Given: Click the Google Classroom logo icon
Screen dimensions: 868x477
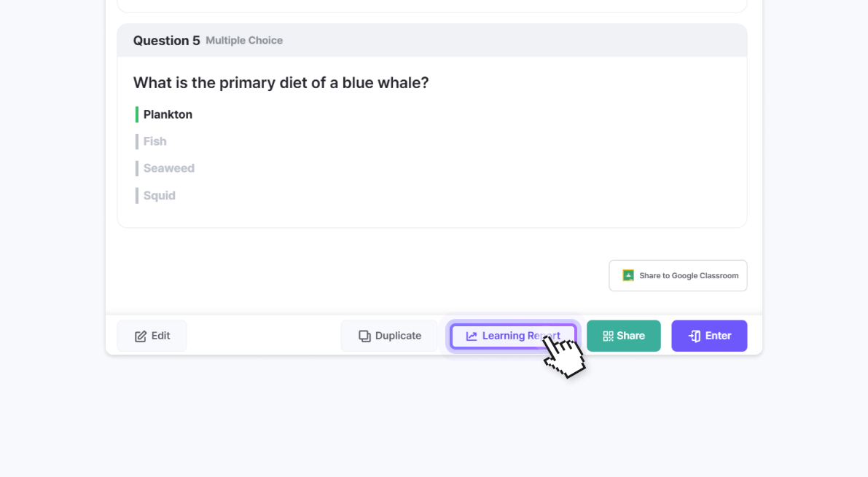Looking at the screenshot, I should tap(627, 276).
